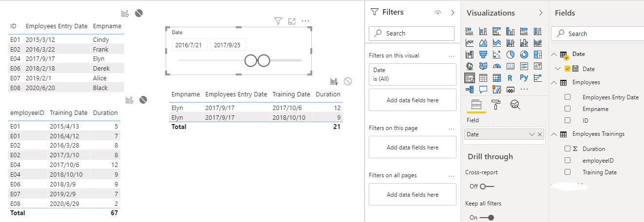
Task: Select the line chart visual
Action: click(470, 43)
